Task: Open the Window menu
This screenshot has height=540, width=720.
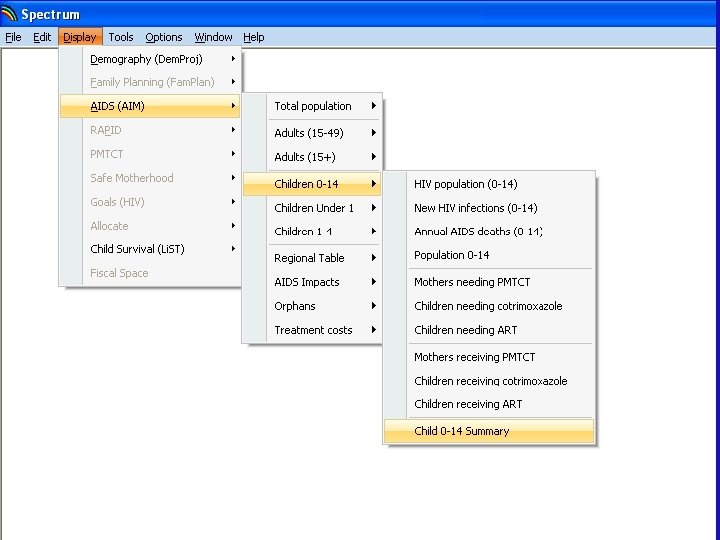Action: (x=213, y=37)
